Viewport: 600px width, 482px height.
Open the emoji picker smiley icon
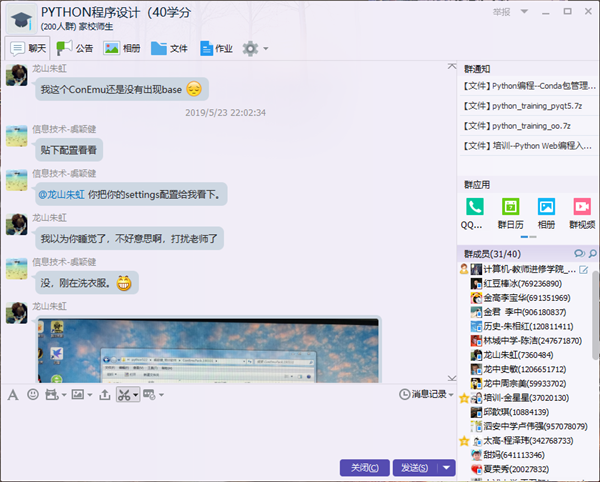33,394
